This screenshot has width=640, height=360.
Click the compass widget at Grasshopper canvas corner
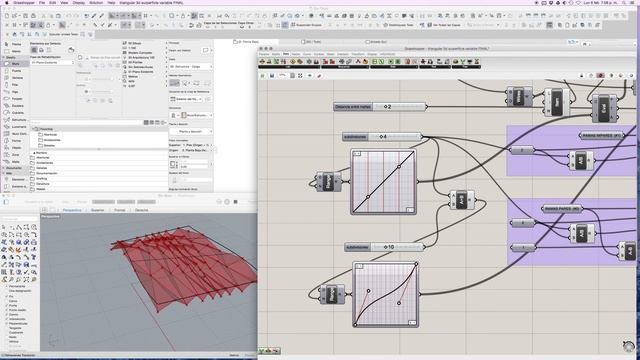click(x=629, y=346)
